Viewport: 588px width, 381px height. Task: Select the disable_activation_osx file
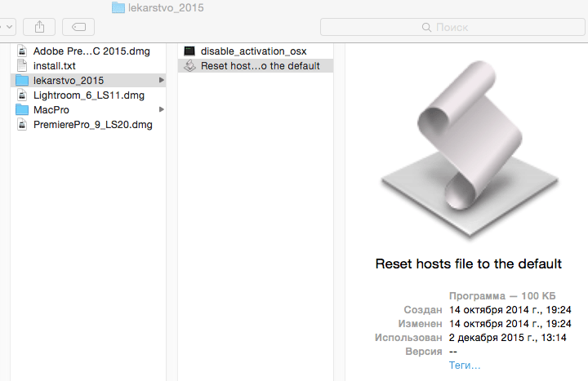point(256,51)
